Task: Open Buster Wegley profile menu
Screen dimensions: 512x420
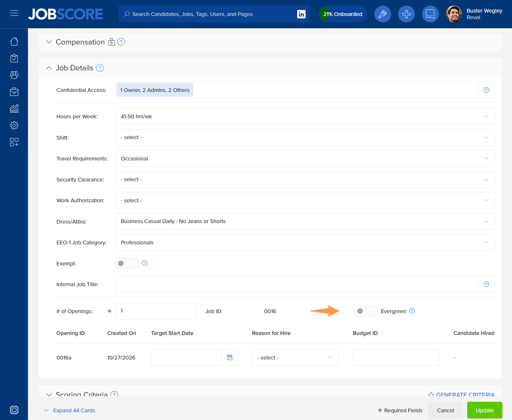Action: click(474, 14)
